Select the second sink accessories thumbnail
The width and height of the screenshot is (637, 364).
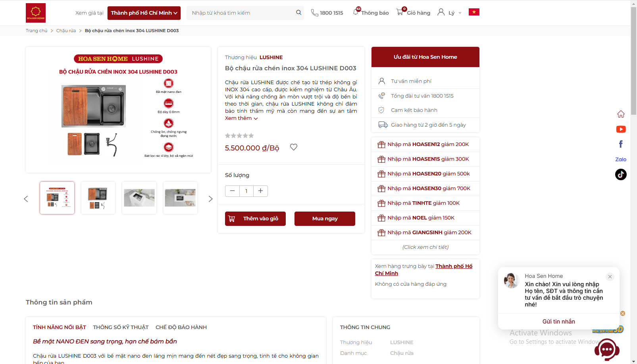98,198
